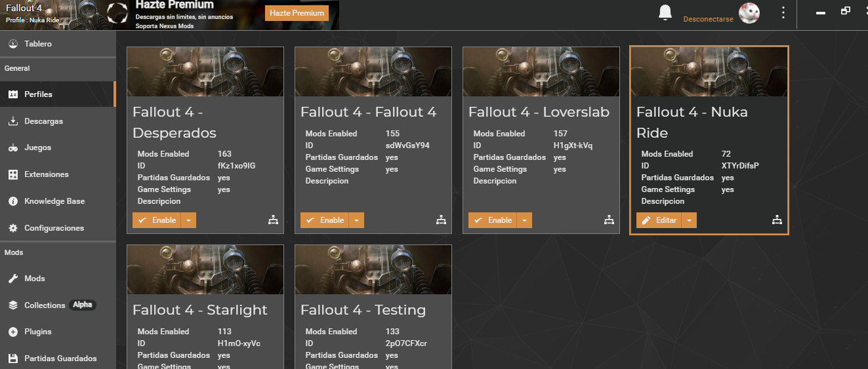This screenshot has height=369, width=868.
Task: Click the ID value 2pO7CFXcr
Action: tap(406, 343)
